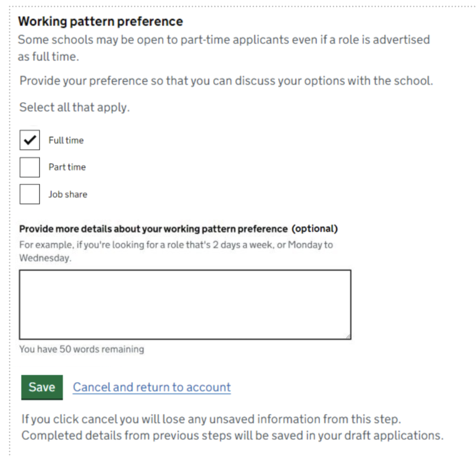The width and height of the screenshot is (476, 456).
Task: Open 'Cancel and return to account' link
Action: pos(152,387)
